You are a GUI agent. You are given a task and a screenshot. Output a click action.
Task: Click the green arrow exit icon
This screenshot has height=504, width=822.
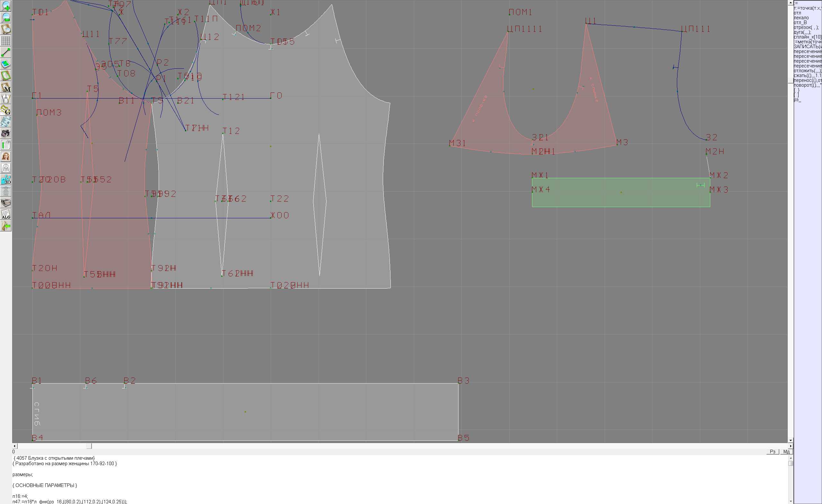(6, 226)
